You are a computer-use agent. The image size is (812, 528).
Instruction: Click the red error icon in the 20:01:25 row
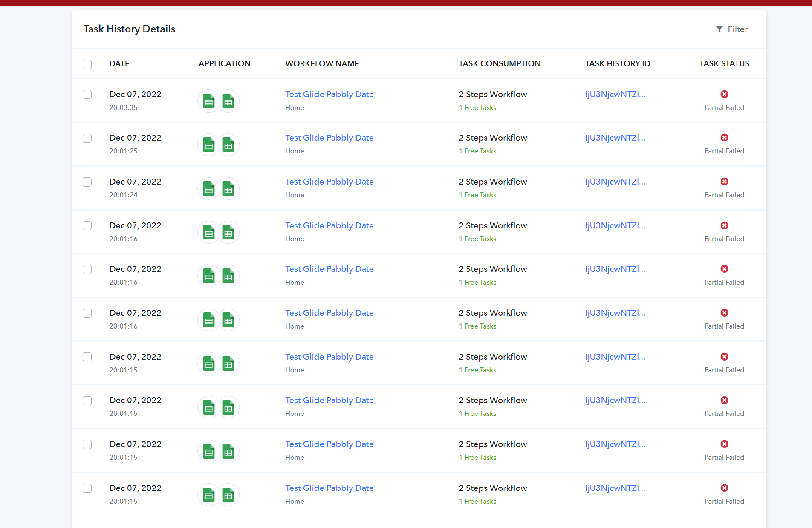pyautogui.click(x=724, y=138)
